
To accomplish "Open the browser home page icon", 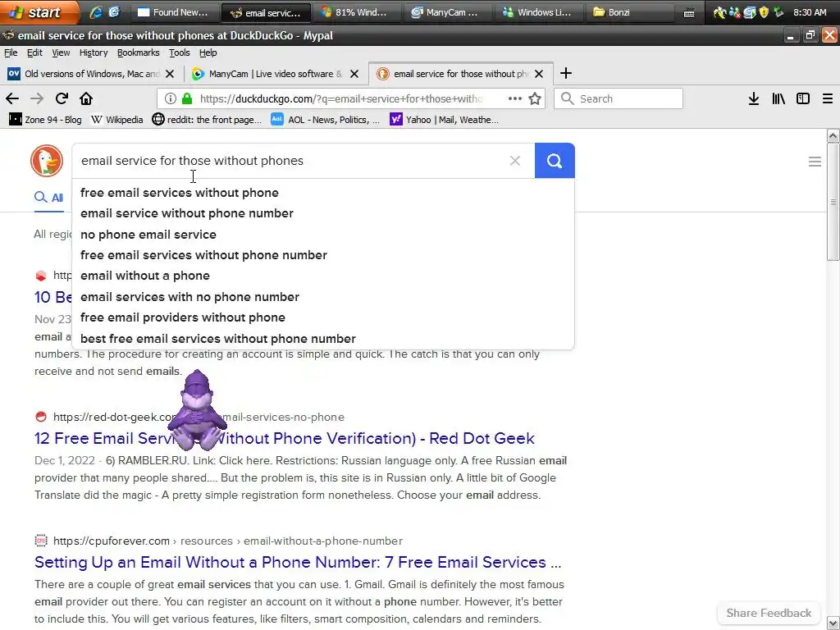I will tap(86, 98).
